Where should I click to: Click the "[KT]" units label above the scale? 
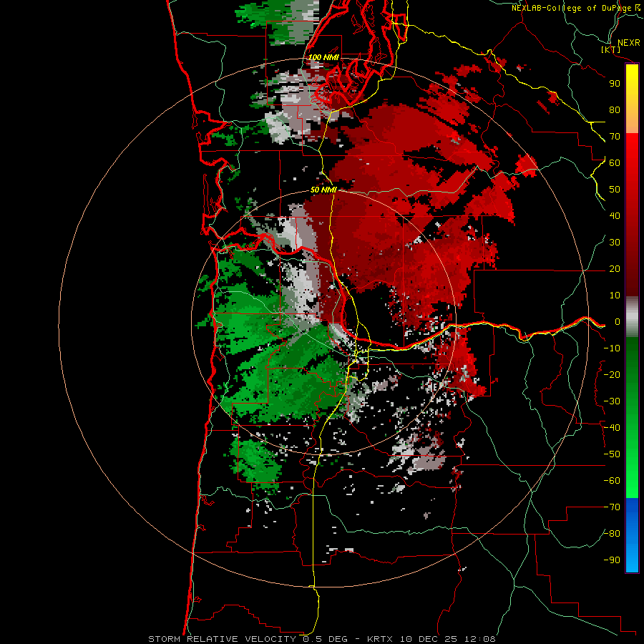coord(611,49)
